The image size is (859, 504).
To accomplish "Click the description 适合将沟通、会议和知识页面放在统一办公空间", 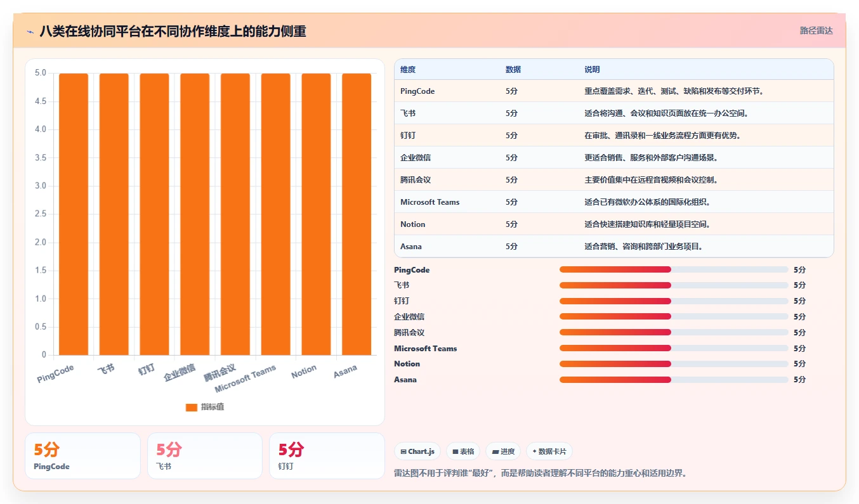I will click(666, 113).
